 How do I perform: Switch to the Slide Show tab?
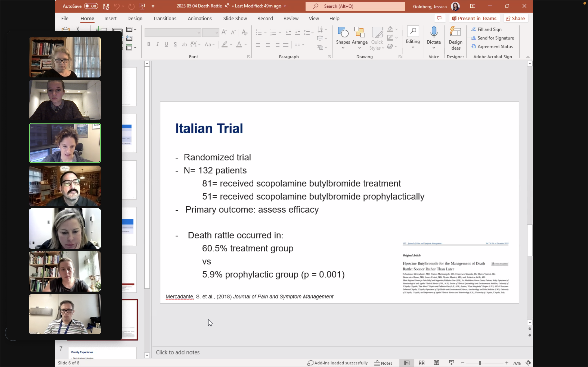pos(235,18)
